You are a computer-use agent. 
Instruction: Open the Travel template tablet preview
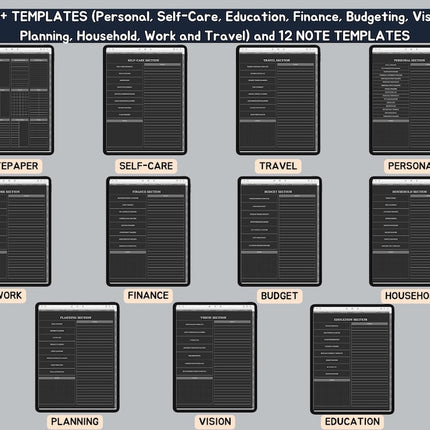pyautogui.click(x=278, y=100)
